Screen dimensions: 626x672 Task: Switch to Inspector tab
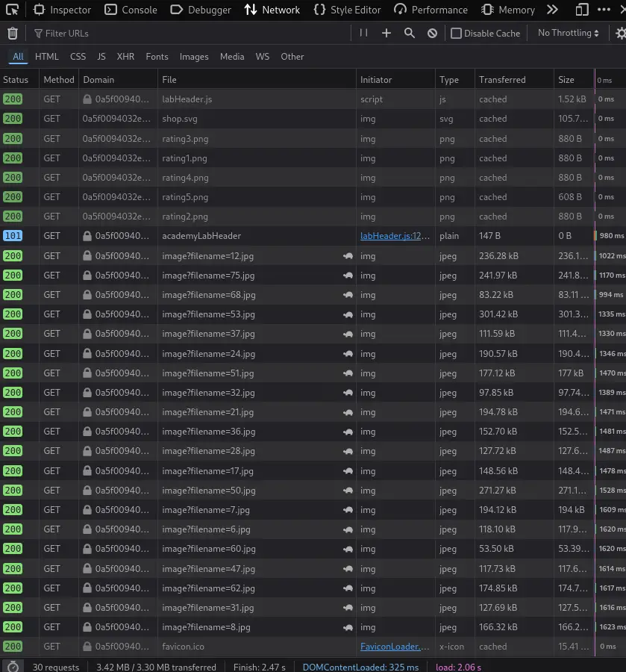point(63,10)
